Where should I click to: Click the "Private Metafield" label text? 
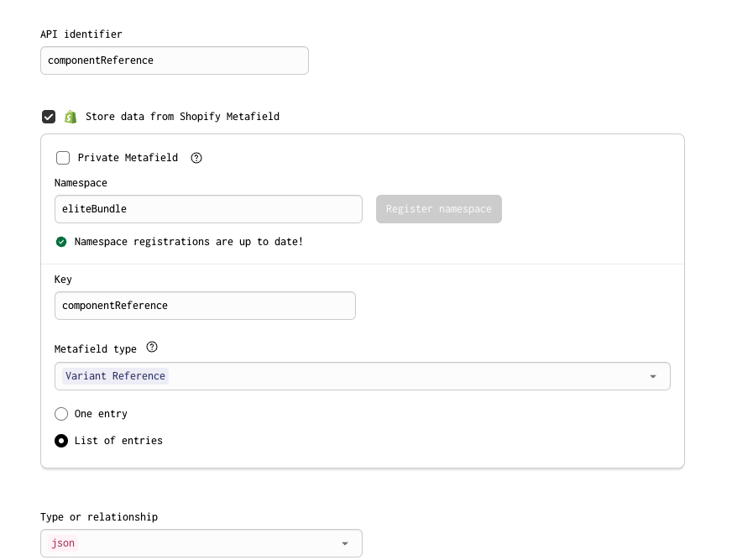(x=128, y=158)
